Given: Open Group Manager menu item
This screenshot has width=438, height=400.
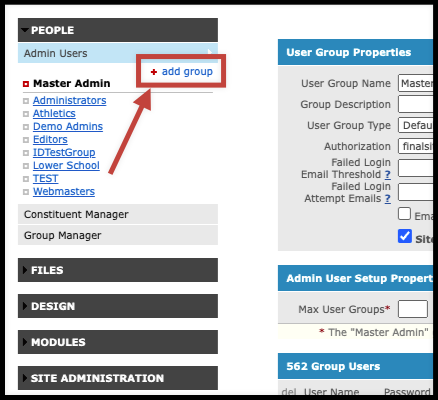Looking at the screenshot, I should point(118,235).
